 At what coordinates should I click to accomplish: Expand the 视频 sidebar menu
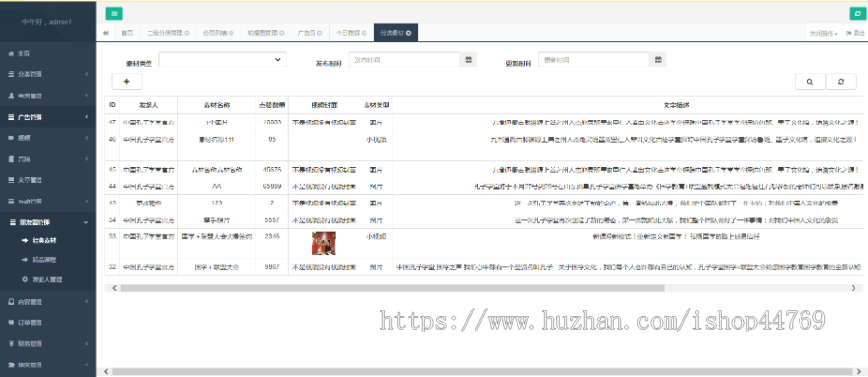(48, 138)
